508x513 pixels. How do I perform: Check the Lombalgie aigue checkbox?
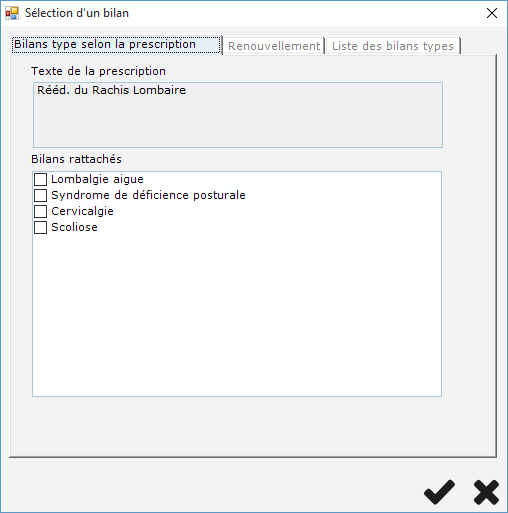[40, 179]
